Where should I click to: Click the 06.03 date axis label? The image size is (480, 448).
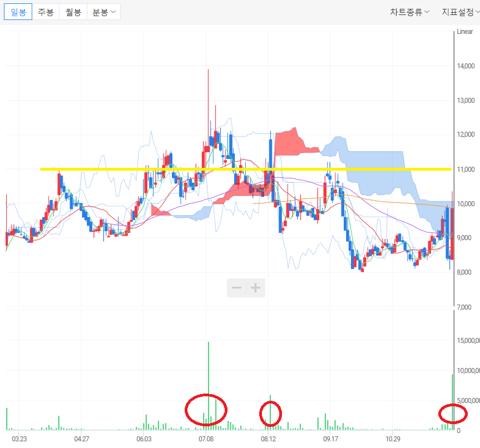(x=144, y=439)
